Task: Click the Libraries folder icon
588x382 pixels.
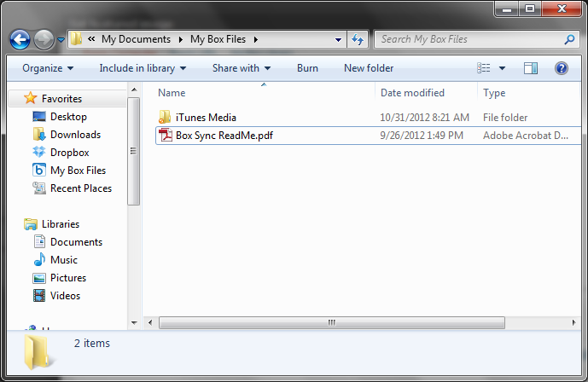Action: pos(31,224)
